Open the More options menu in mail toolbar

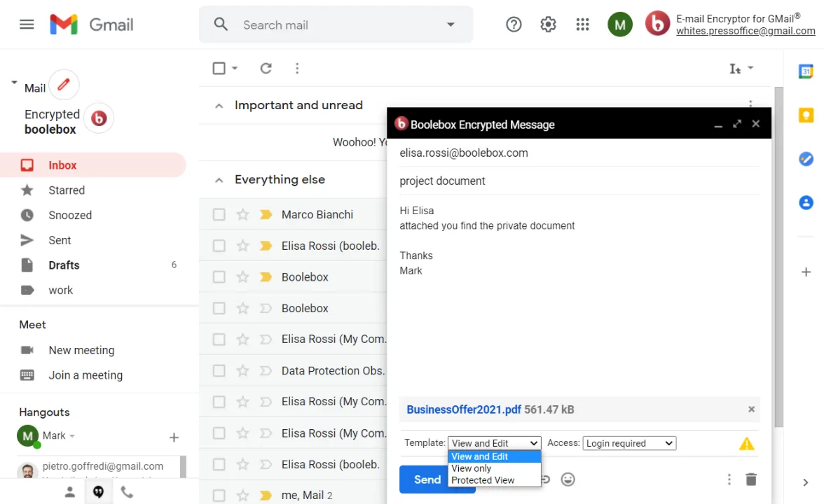pos(297,69)
